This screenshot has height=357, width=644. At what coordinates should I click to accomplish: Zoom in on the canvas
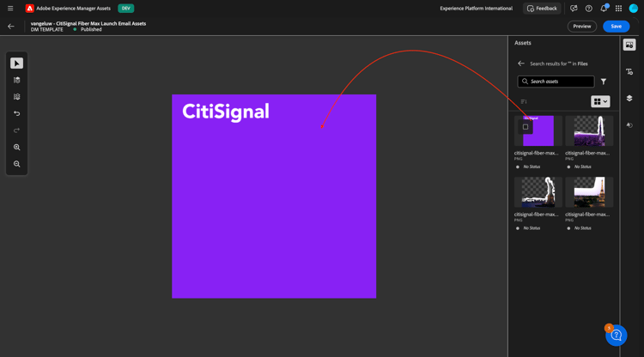(x=17, y=148)
